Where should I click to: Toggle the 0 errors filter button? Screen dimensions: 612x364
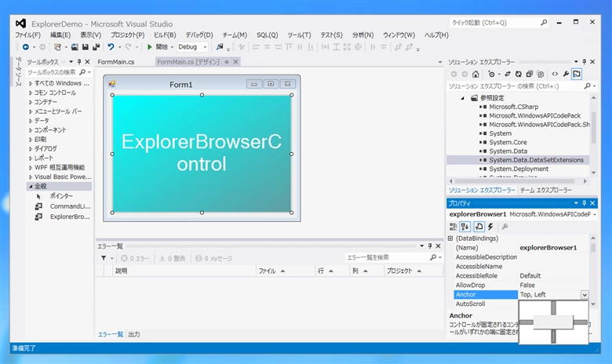point(135,258)
